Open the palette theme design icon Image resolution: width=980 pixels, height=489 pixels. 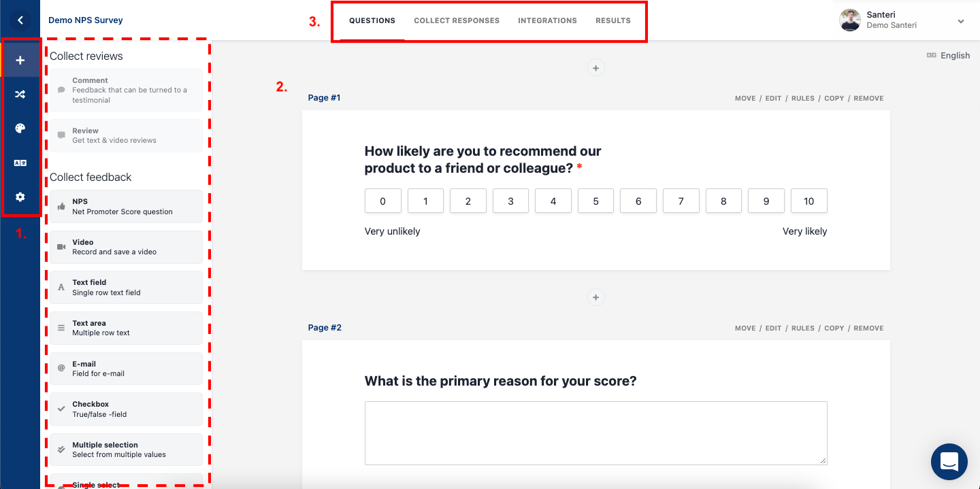pos(20,129)
